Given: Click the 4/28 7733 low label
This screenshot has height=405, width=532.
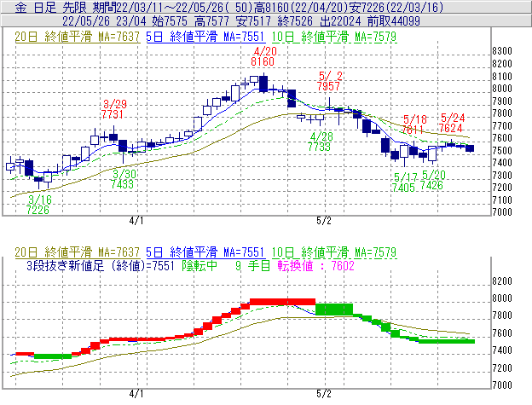Looking at the screenshot, I should [320, 142].
